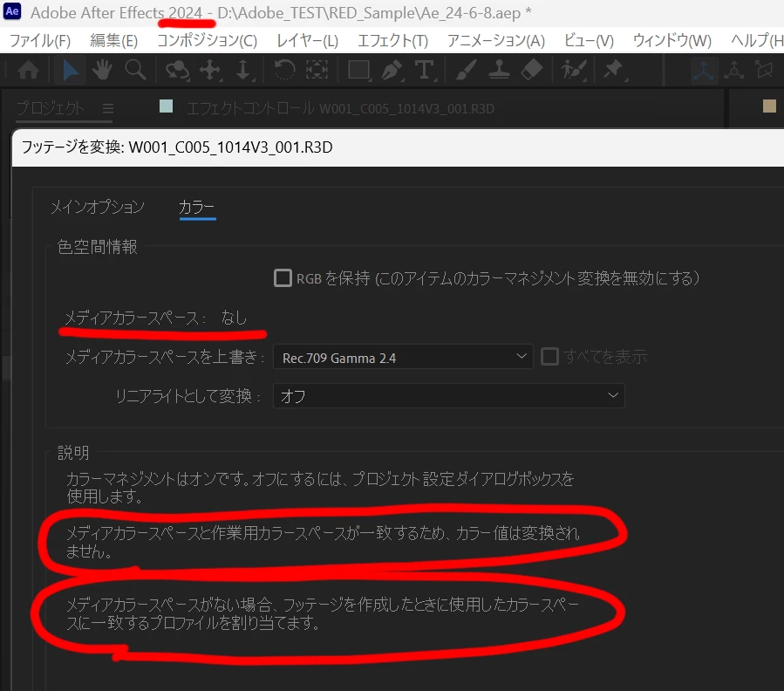Open the Project panel hamburger menu
The image size is (784, 691).
click(x=108, y=108)
